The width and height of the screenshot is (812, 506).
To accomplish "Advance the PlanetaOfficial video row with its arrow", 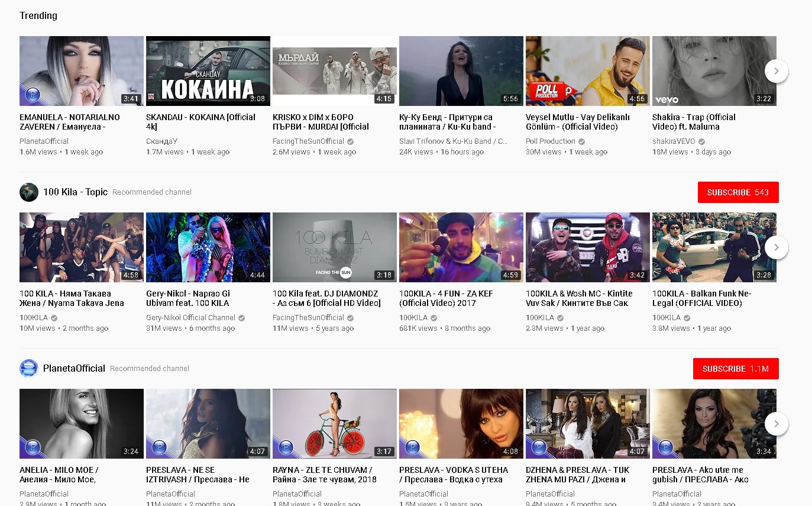I will [777, 424].
